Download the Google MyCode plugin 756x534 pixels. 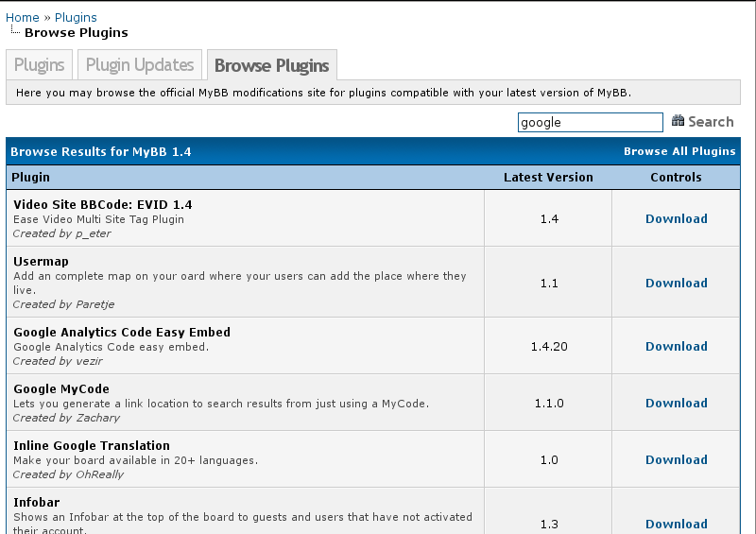coord(676,403)
